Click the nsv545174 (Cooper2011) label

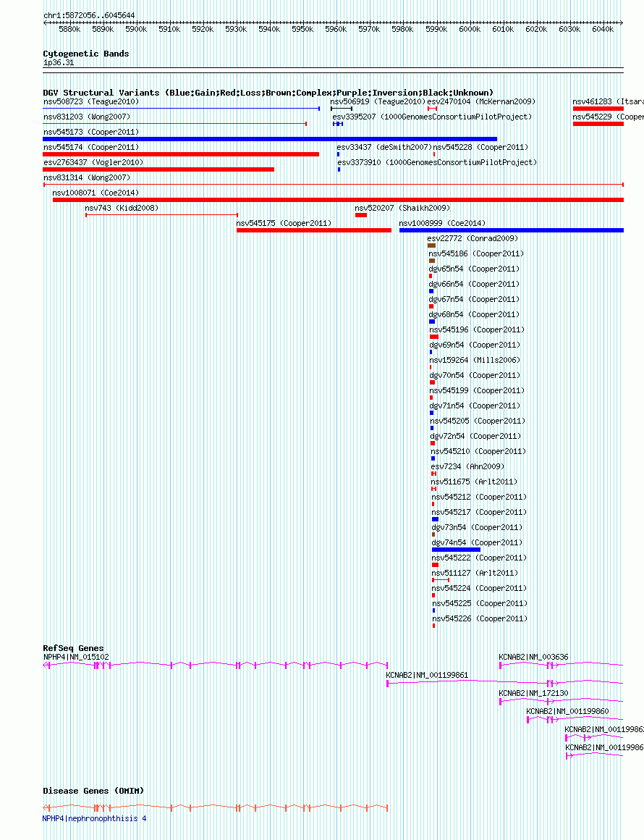pos(91,147)
